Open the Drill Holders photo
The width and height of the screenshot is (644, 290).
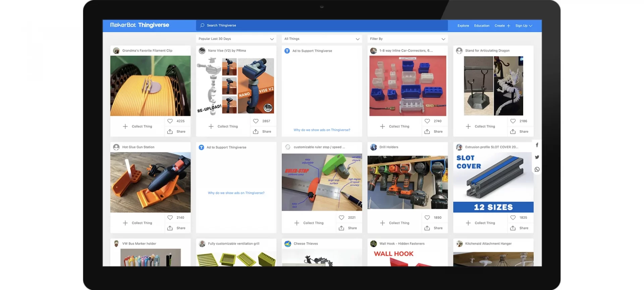click(x=408, y=182)
